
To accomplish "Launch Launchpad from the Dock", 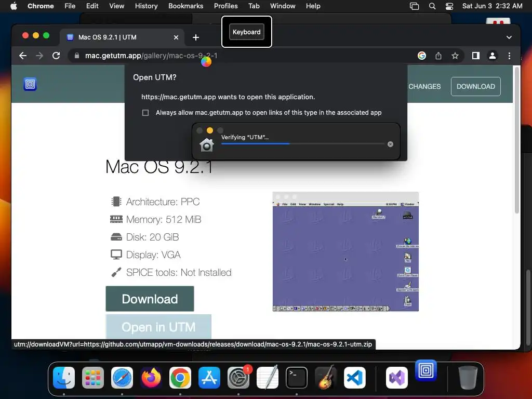I will coord(93,378).
